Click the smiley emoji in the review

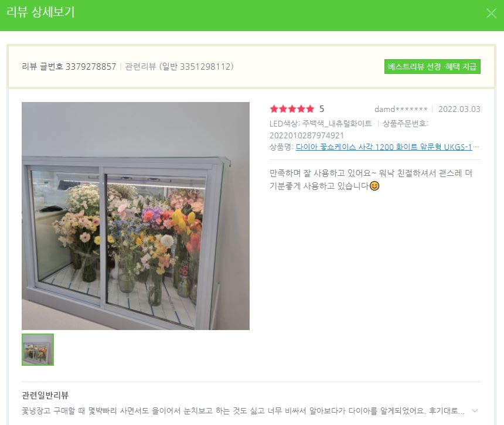click(374, 186)
